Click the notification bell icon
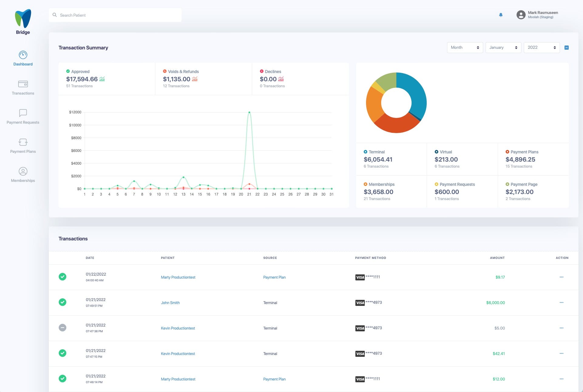 tap(501, 15)
